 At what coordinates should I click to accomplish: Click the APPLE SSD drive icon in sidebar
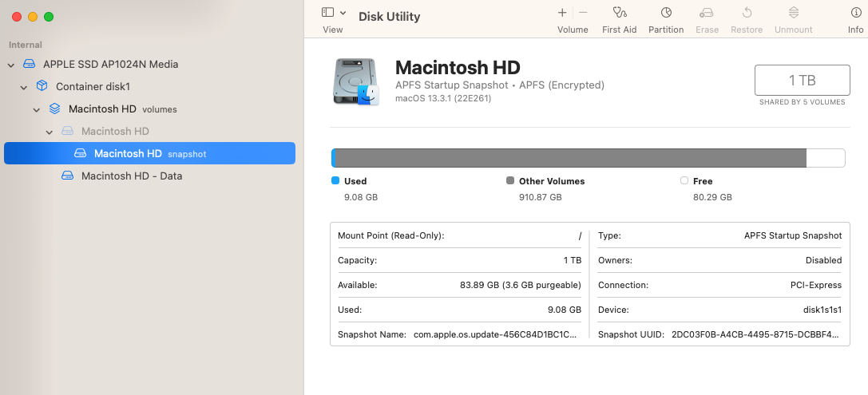tap(29, 64)
